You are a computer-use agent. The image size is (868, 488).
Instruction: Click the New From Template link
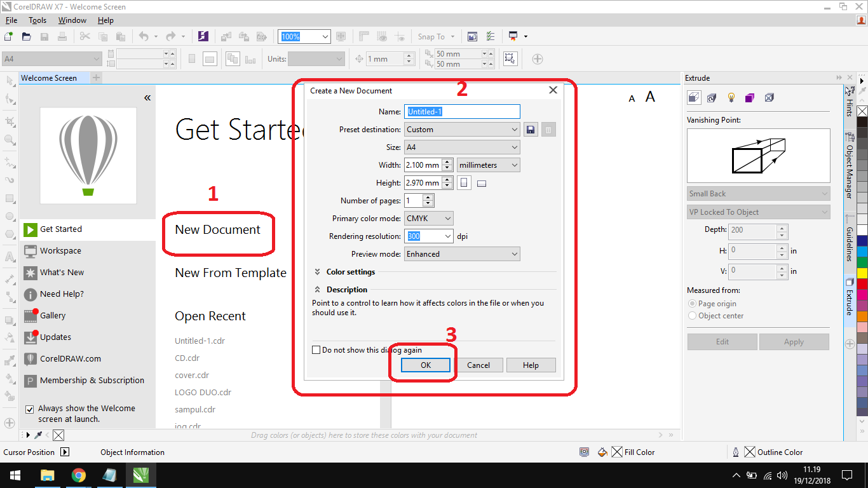(231, 273)
